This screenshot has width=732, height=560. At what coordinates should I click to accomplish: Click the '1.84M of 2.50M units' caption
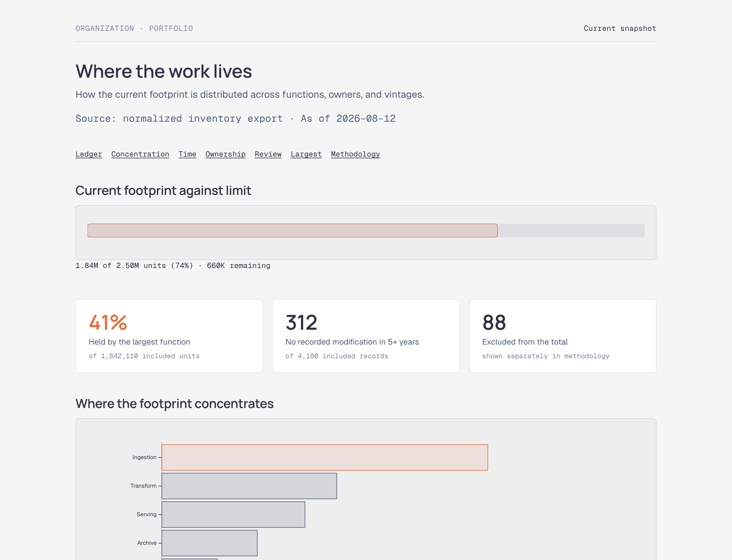(x=173, y=266)
